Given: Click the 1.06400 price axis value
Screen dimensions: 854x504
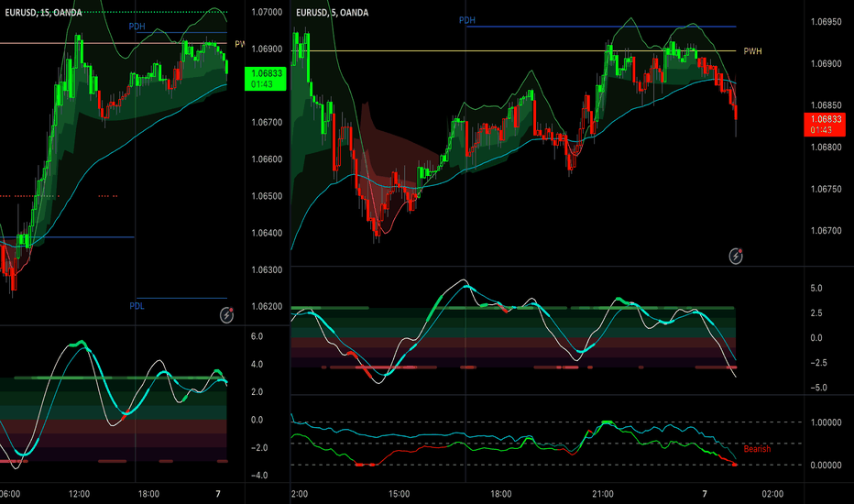Looking at the screenshot, I should (267, 233).
